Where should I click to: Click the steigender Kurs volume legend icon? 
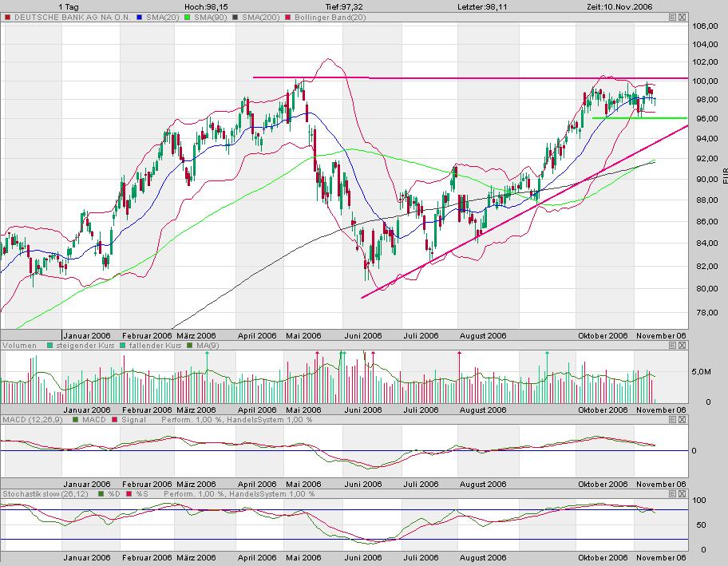click(x=49, y=345)
